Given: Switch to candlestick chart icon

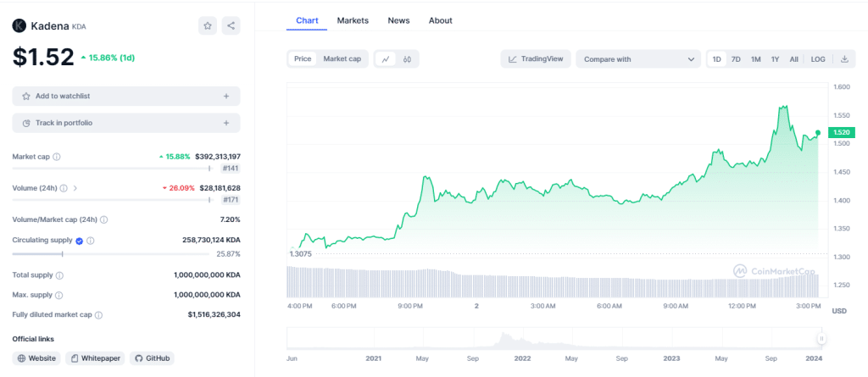Looking at the screenshot, I should point(408,59).
